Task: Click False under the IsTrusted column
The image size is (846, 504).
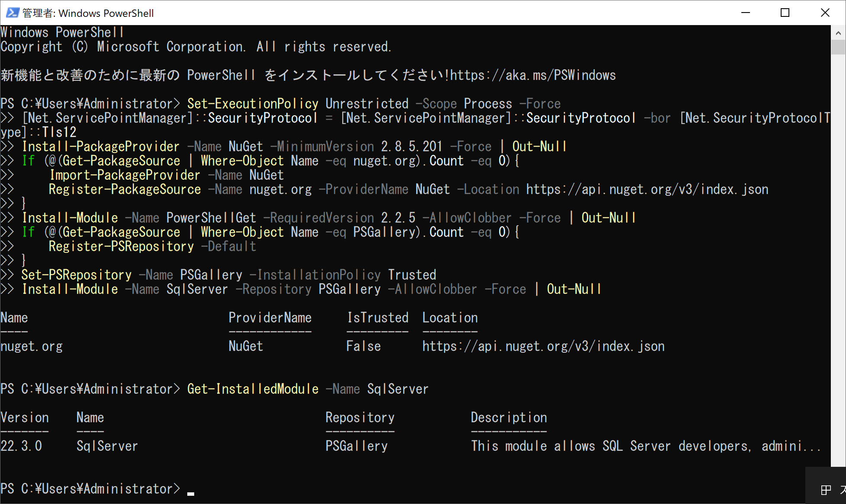Action: click(x=363, y=346)
